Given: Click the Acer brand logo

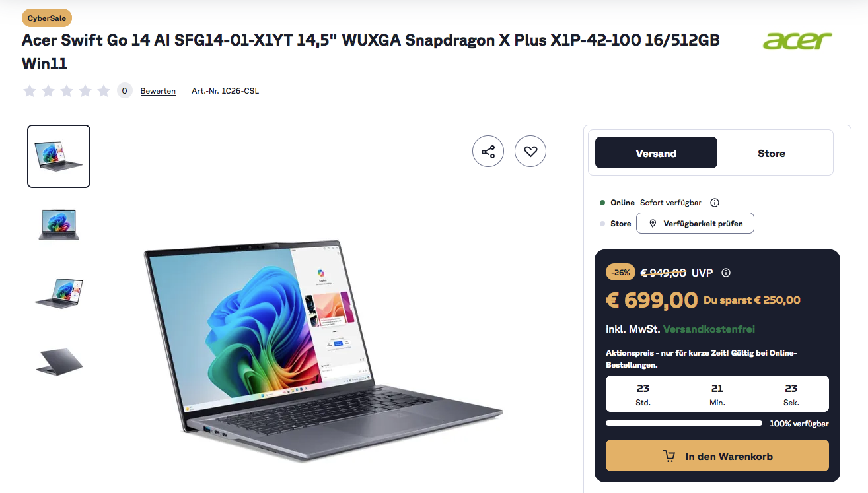Looking at the screenshot, I should (797, 41).
